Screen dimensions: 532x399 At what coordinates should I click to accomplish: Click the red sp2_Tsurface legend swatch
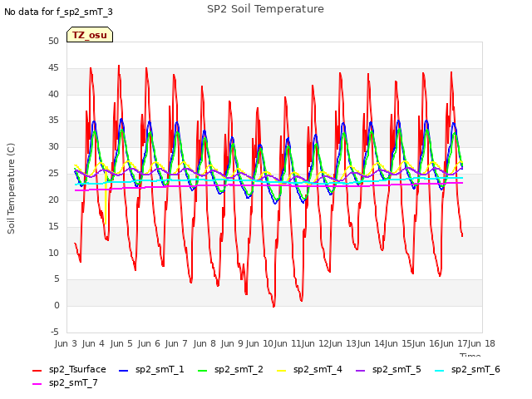click(x=37, y=371)
